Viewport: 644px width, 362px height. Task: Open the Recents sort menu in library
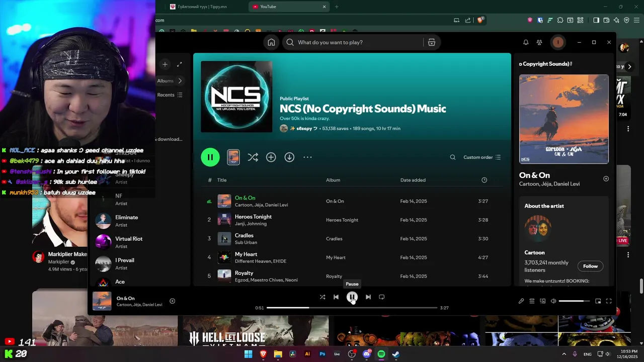(170, 95)
